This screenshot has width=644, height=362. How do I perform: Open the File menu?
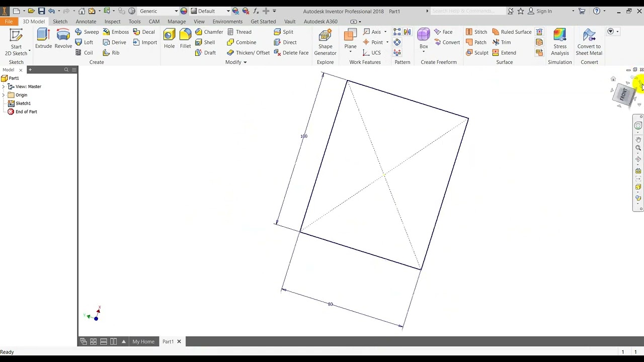coord(9,22)
